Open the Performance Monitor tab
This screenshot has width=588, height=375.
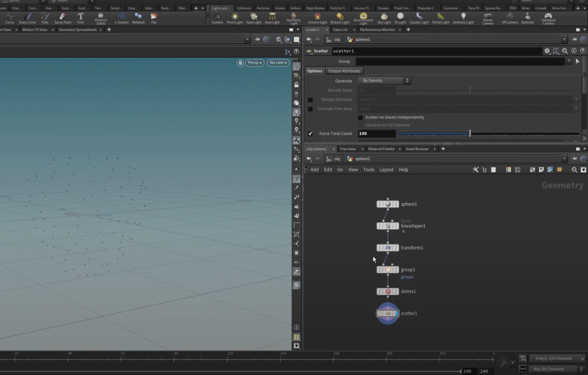(377, 29)
